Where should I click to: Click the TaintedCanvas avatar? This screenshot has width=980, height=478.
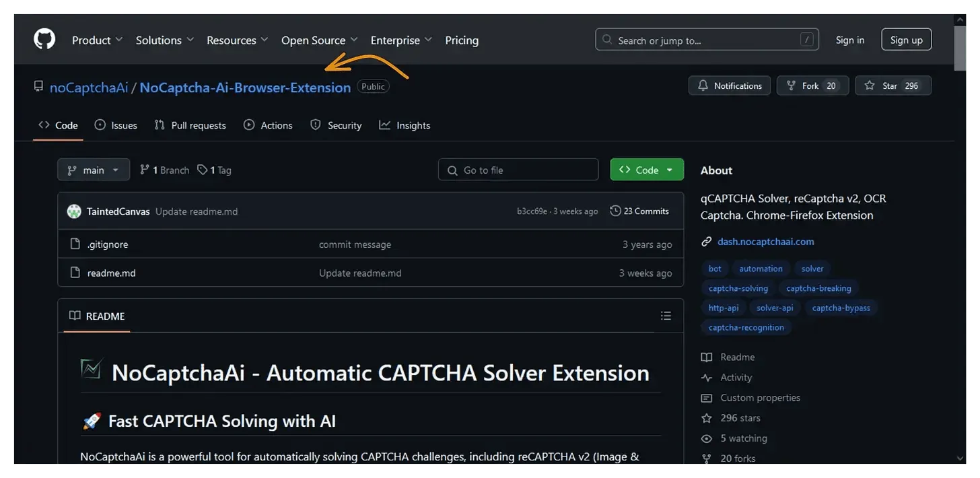click(74, 211)
